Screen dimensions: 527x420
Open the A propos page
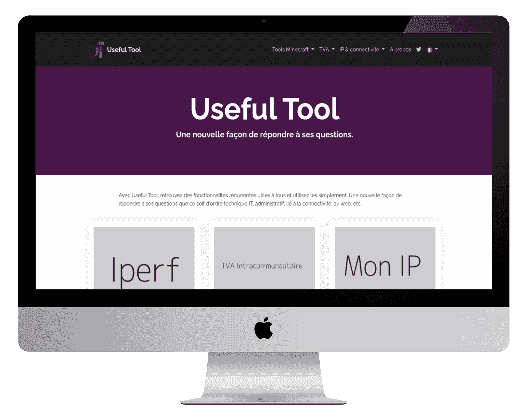click(x=400, y=50)
